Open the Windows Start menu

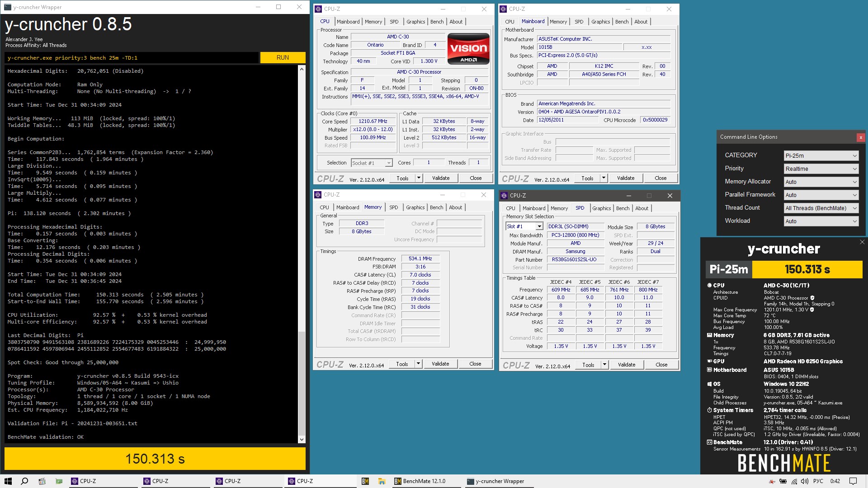(8, 481)
